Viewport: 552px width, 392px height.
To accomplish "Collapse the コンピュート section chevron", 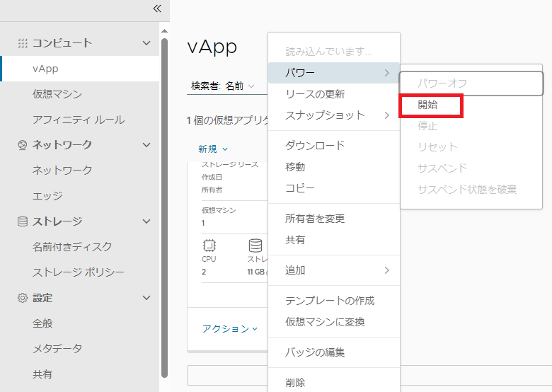I will pyautogui.click(x=146, y=43).
